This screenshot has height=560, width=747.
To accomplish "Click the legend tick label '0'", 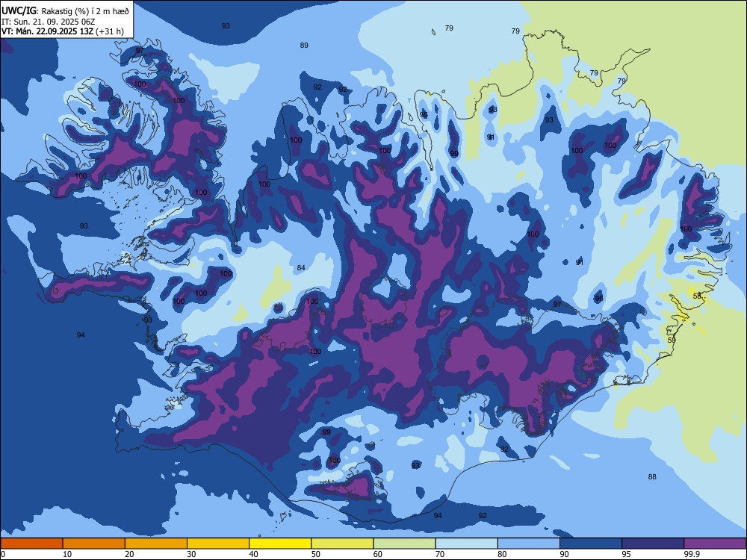I will (x=3, y=554).
